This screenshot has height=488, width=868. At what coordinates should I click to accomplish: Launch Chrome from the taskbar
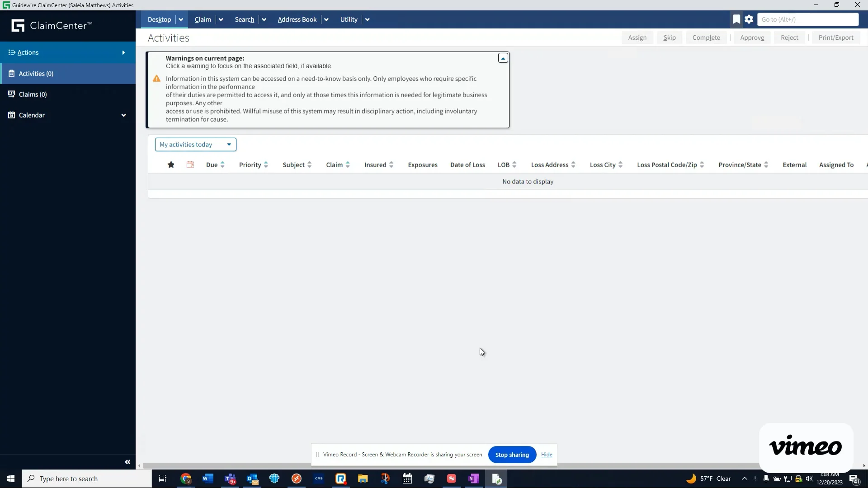(186, 479)
